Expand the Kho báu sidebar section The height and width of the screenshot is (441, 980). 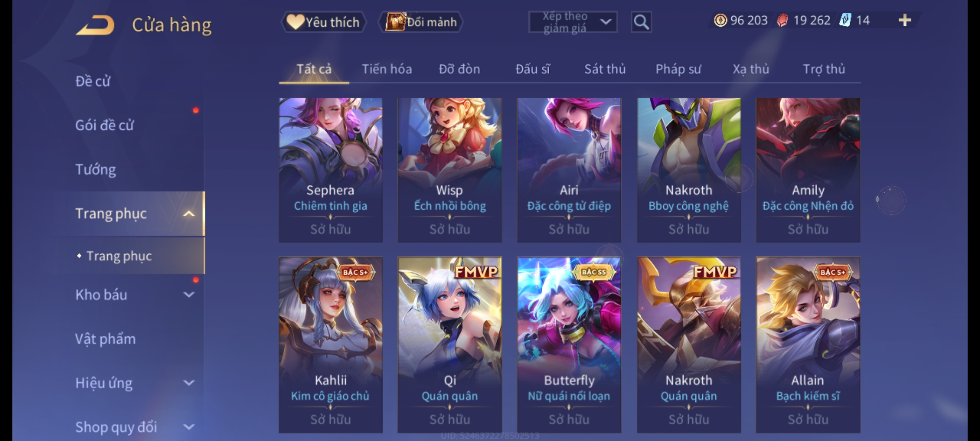coord(189,294)
